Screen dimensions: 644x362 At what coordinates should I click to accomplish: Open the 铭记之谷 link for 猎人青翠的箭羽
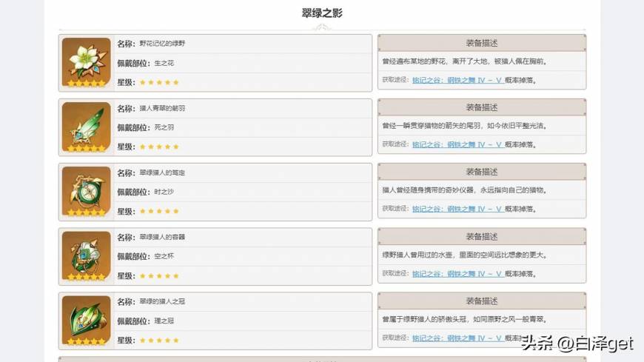pyautogui.click(x=457, y=144)
